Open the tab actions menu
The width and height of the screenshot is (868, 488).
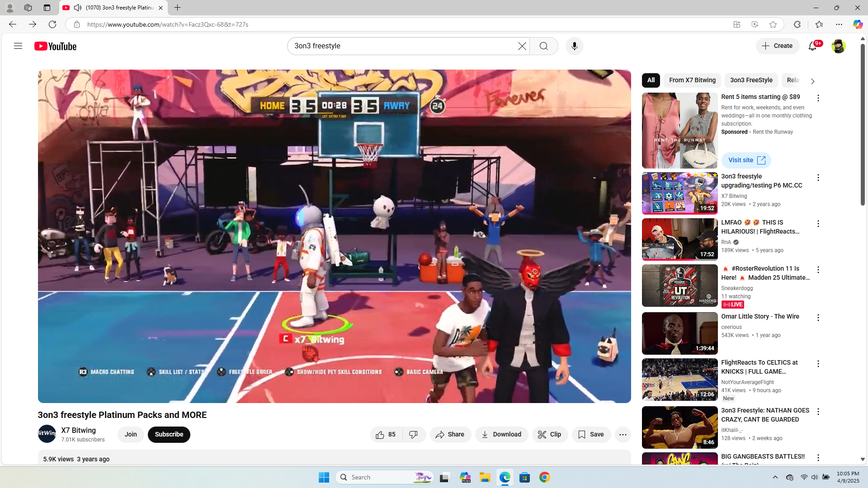pos(47,8)
